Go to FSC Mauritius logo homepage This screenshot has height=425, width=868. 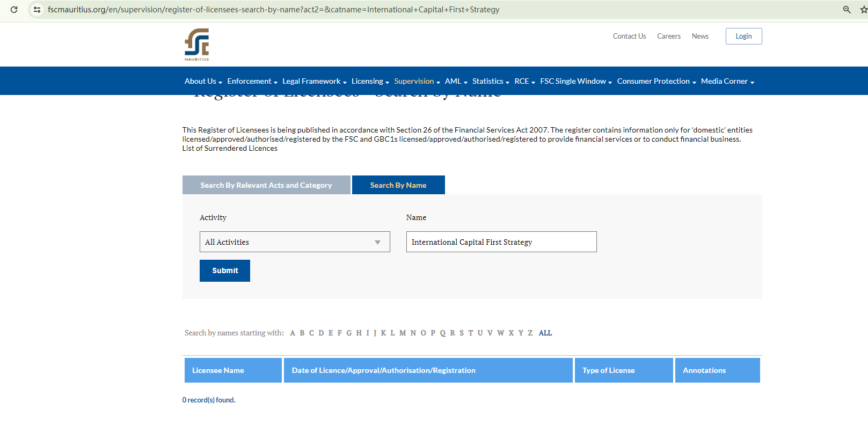197,45
